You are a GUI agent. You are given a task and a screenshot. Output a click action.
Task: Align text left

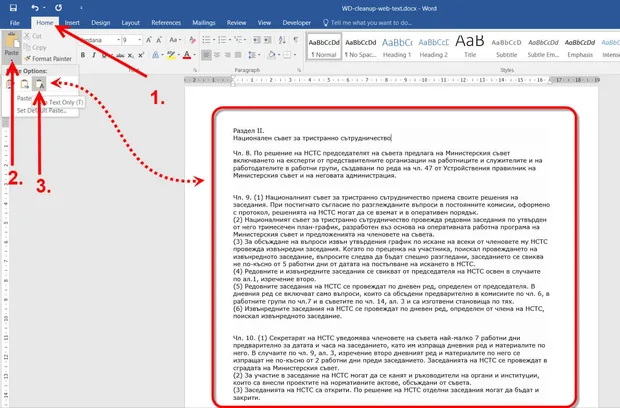[206, 55]
